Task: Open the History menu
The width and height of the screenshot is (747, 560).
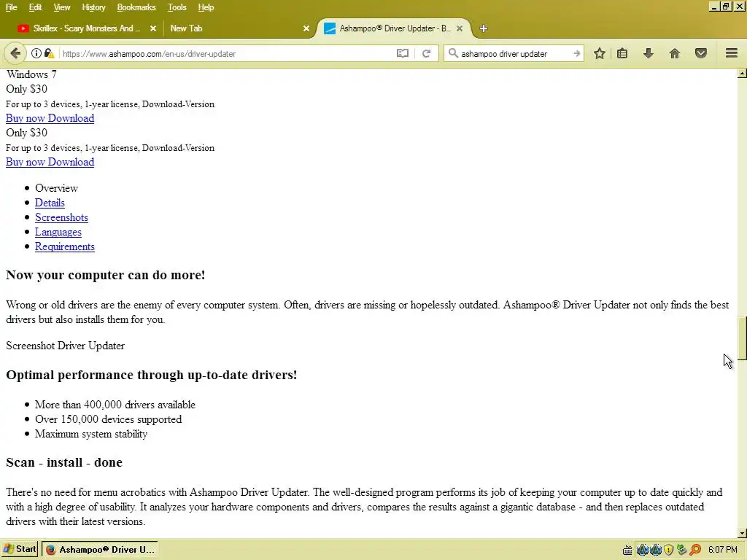Action: 93,7
